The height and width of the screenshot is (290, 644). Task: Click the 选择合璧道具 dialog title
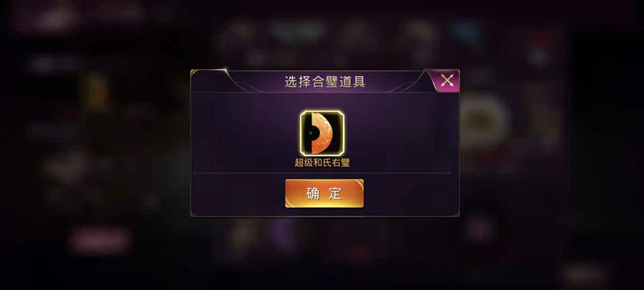(325, 82)
